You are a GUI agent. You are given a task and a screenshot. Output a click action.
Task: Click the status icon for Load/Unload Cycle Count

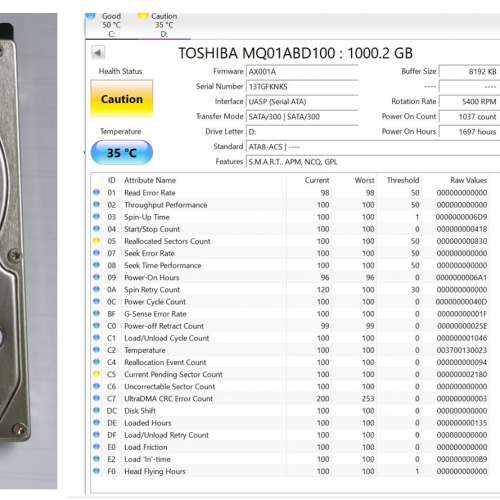(97, 338)
